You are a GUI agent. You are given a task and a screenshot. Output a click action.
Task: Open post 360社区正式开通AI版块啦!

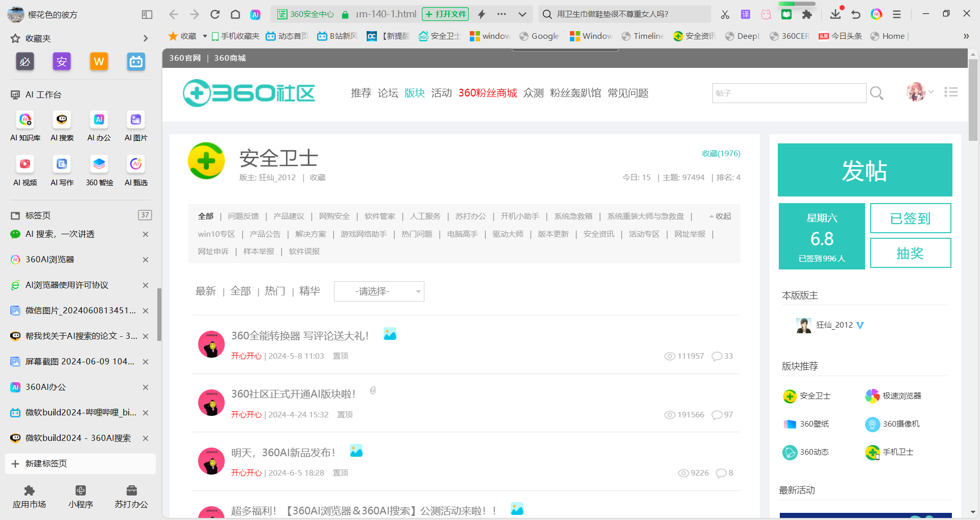pos(293,394)
